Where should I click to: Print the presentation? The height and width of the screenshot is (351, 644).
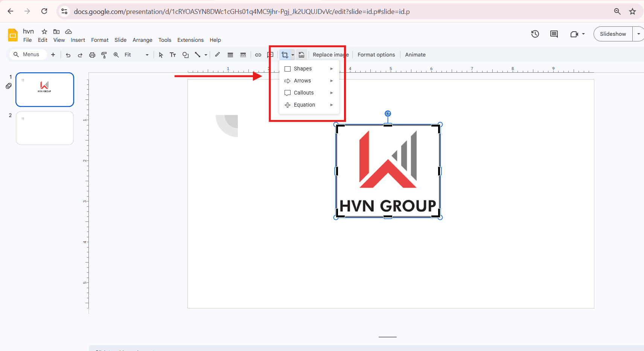[92, 55]
